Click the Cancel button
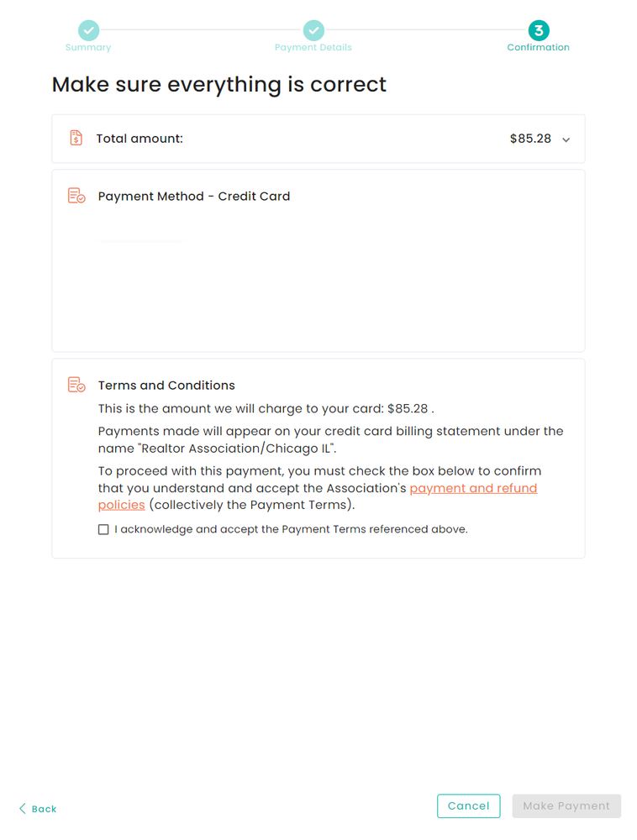Image resolution: width=637 pixels, height=840 pixels. 469,806
